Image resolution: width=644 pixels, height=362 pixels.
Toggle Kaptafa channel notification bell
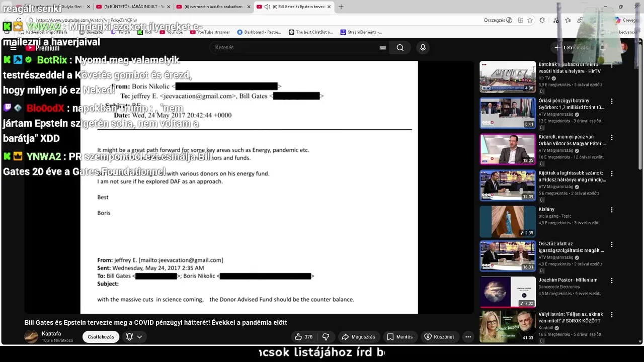pyautogui.click(x=129, y=337)
